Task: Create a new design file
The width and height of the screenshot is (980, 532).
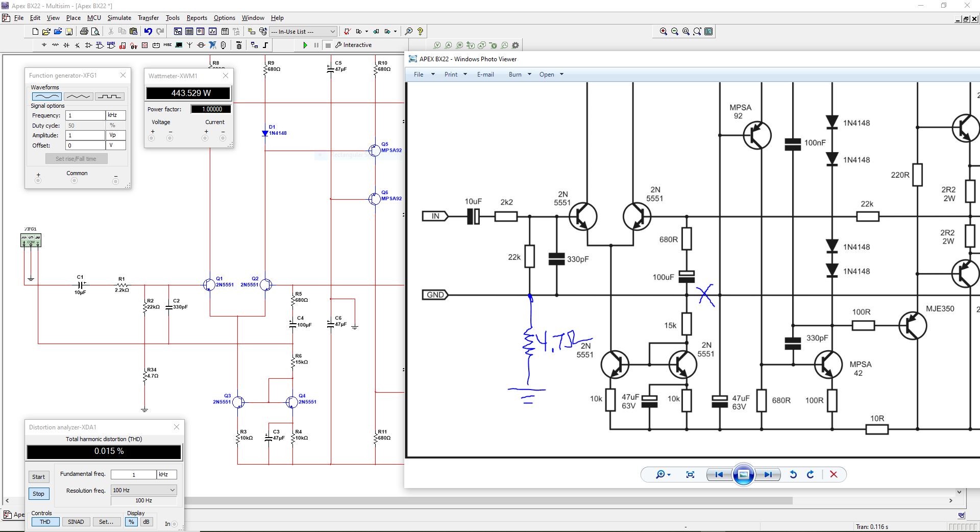Action: tap(35, 32)
